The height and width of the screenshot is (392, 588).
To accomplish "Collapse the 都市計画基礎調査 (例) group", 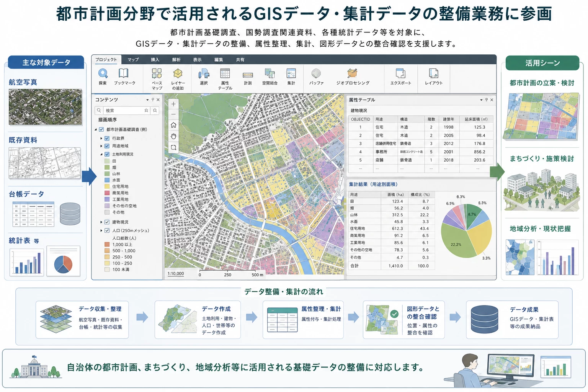I will click(x=96, y=129).
